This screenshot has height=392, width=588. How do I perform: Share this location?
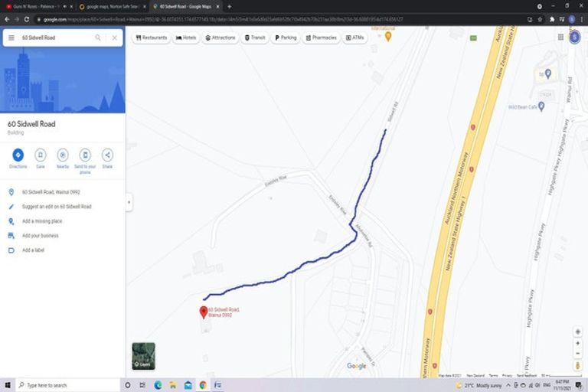(107, 155)
